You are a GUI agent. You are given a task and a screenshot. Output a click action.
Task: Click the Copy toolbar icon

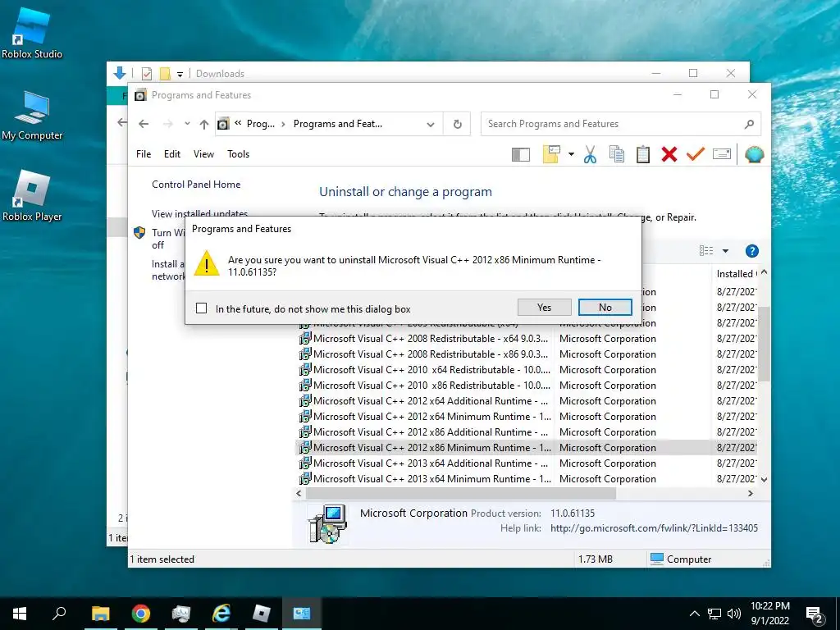[617, 154]
